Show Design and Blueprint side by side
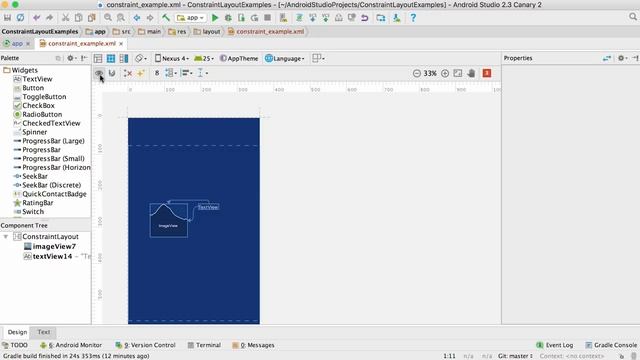 (124, 58)
